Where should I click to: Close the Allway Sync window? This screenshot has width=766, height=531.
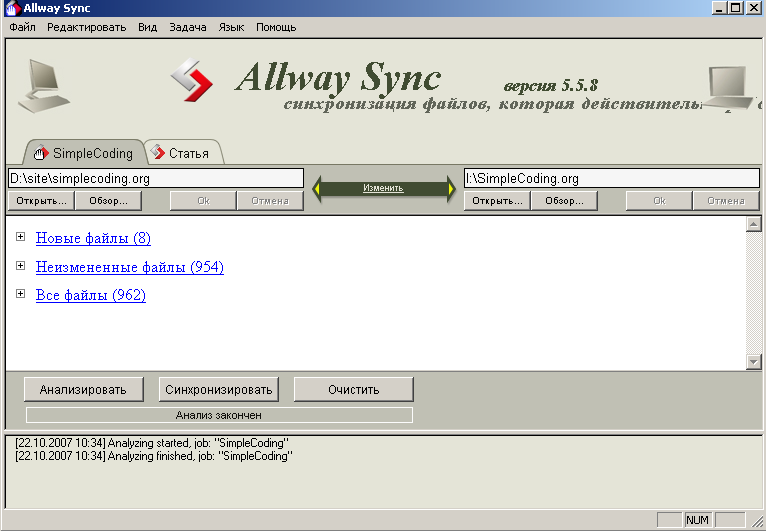[x=754, y=8]
